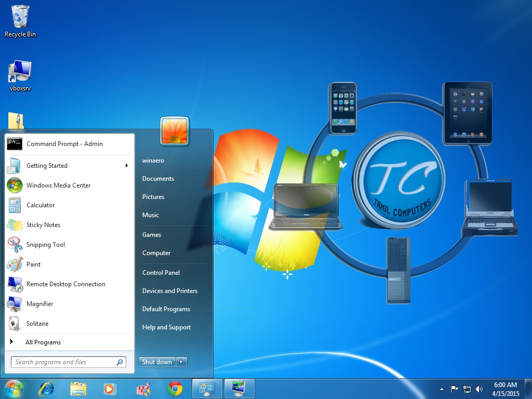Screen dimensions: 532x399
Task: Open Help and Support
Action: pyautogui.click(x=167, y=327)
